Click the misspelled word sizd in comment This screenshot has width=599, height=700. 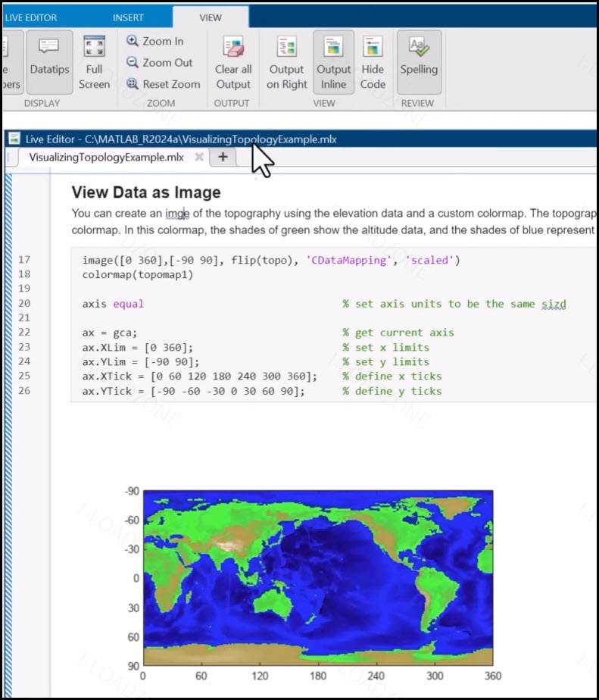[554, 304]
